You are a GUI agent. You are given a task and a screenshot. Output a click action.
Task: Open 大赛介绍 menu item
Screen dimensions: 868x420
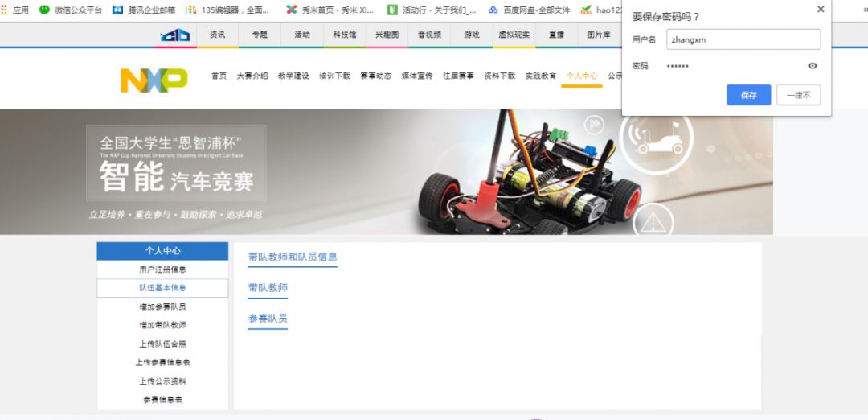[x=252, y=76]
